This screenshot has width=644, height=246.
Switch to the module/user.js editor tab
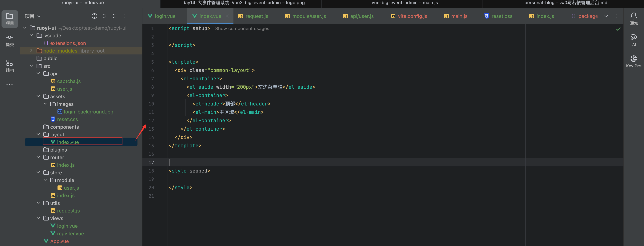(305, 16)
